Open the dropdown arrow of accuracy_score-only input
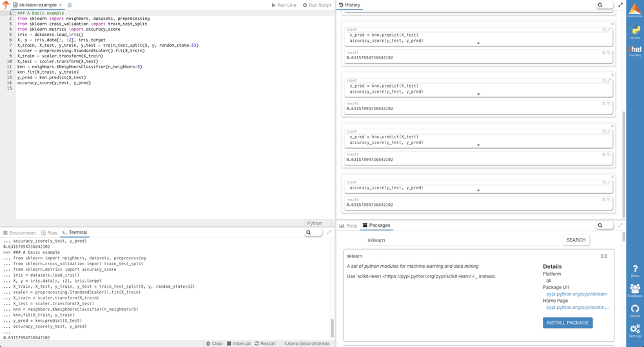The height and width of the screenshot is (347, 644). 478,191
